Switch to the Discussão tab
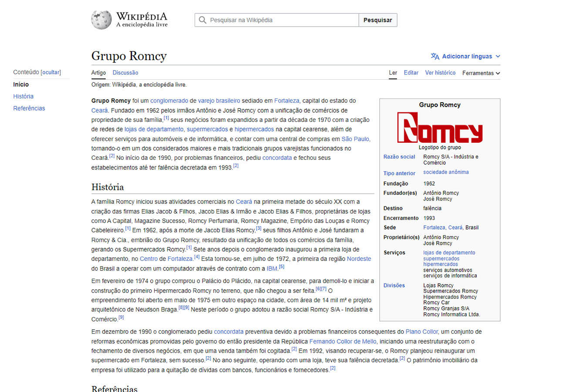This screenshot has height=392, width=566. [x=125, y=73]
